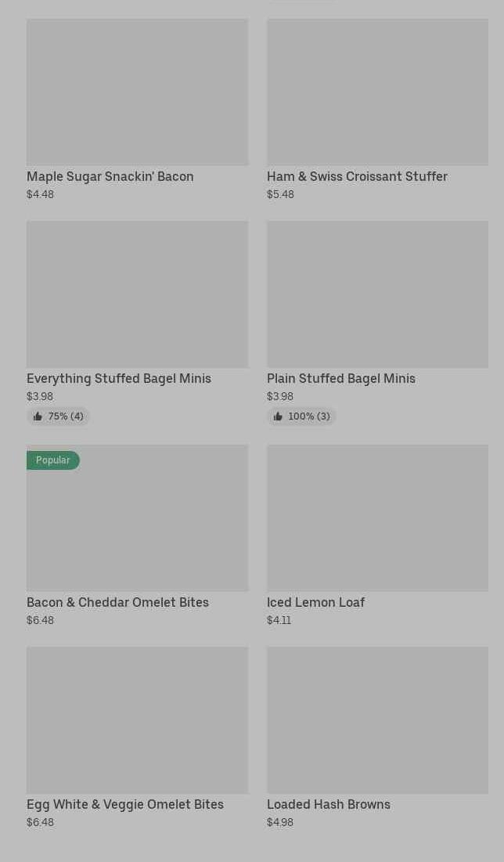Open Iced Lemon Loaf image

pos(377,518)
